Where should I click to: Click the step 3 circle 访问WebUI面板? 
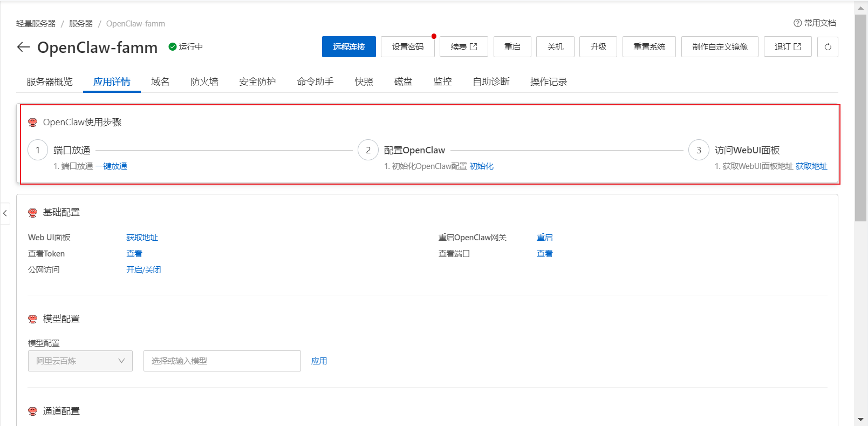pos(699,150)
